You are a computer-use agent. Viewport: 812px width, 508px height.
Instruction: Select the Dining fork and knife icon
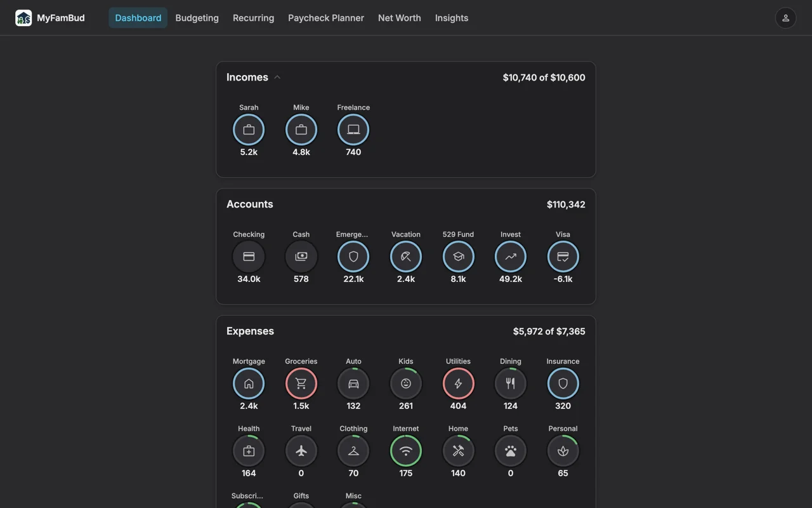(x=511, y=384)
